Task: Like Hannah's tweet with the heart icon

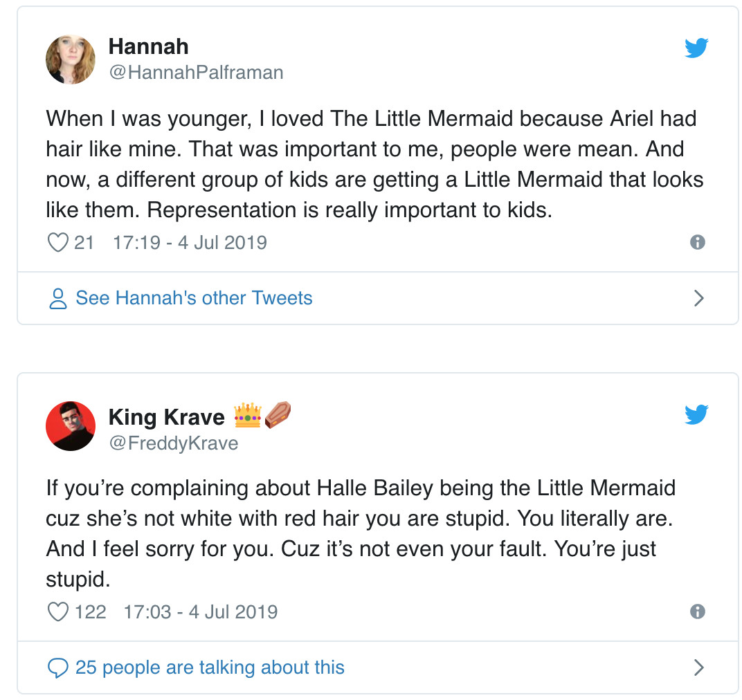Action: coord(57,243)
